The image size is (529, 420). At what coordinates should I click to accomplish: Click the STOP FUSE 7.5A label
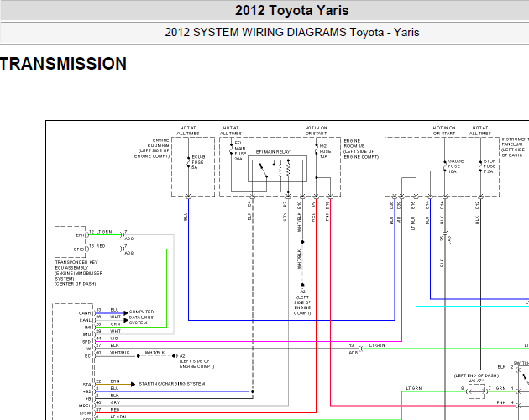coord(490,166)
